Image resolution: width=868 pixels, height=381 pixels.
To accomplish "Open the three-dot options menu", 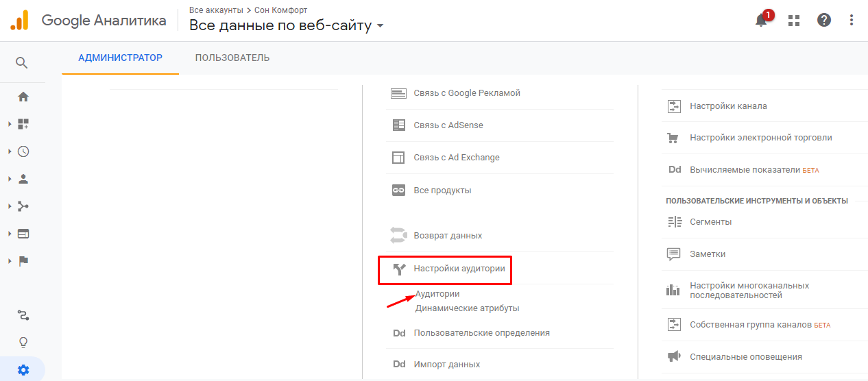I will tap(852, 20).
